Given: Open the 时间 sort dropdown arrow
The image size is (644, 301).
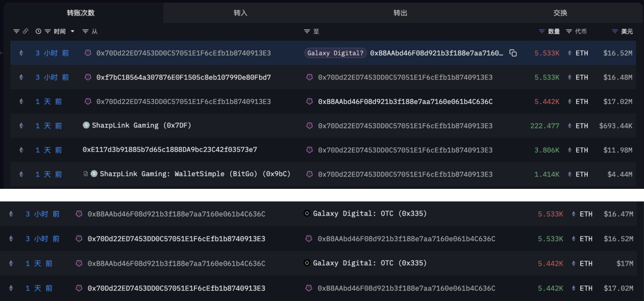Looking at the screenshot, I should pyautogui.click(x=72, y=32).
